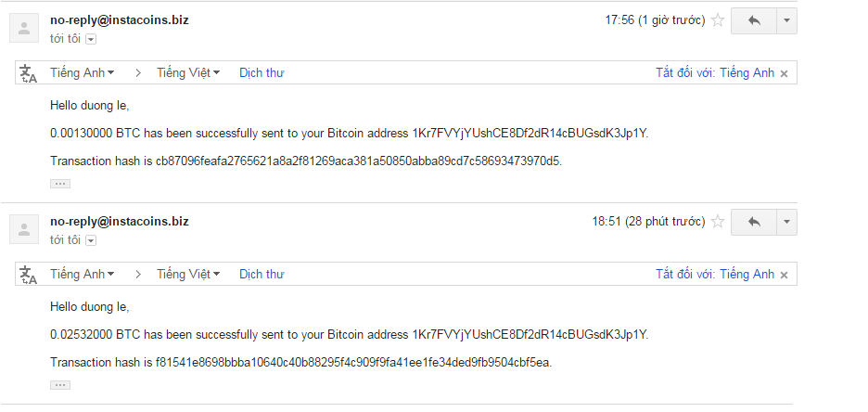Open Tiếng Anh source language dropdown, first email

coord(83,72)
